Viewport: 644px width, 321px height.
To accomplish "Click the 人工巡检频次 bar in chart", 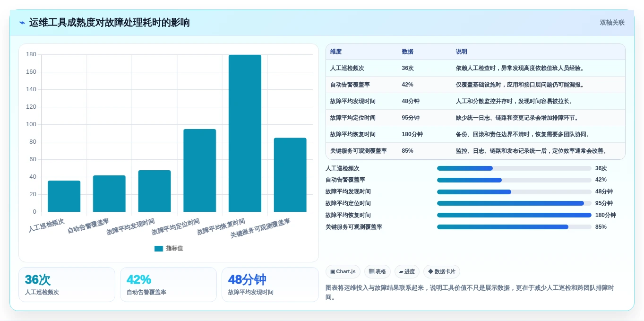I will tap(64, 196).
